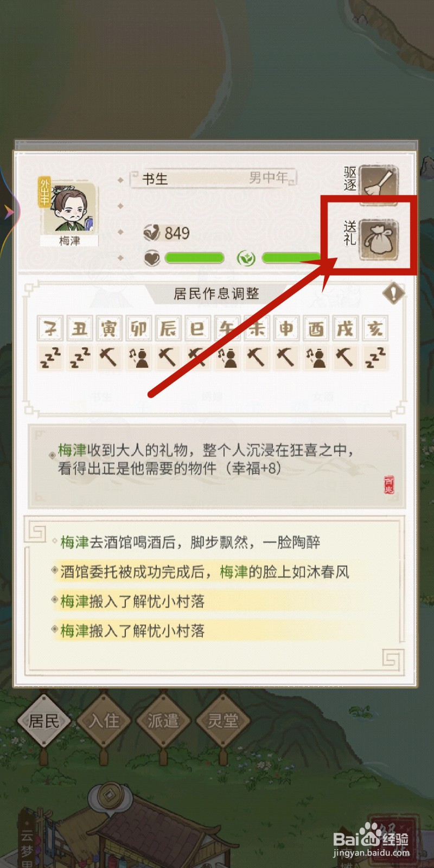Click the 驱逐 broom icon
The height and width of the screenshot is (868, 434).
[379, 183]
